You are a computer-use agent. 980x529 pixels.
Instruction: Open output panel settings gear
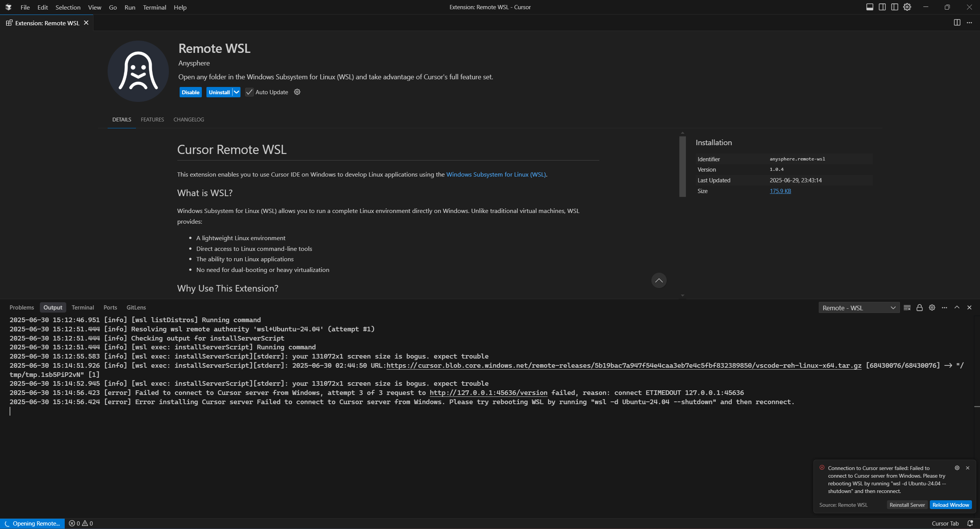tap(932, 308)
